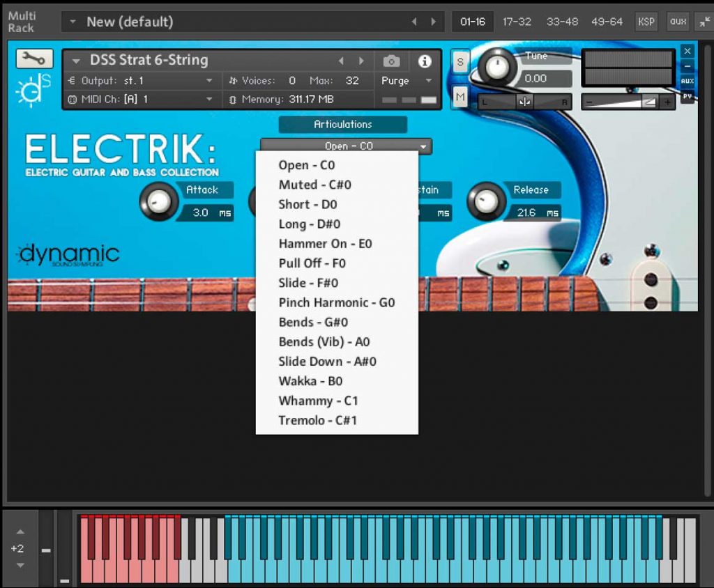
Task: Select Slide - F#0 articulation
Action: coord(337,283)
